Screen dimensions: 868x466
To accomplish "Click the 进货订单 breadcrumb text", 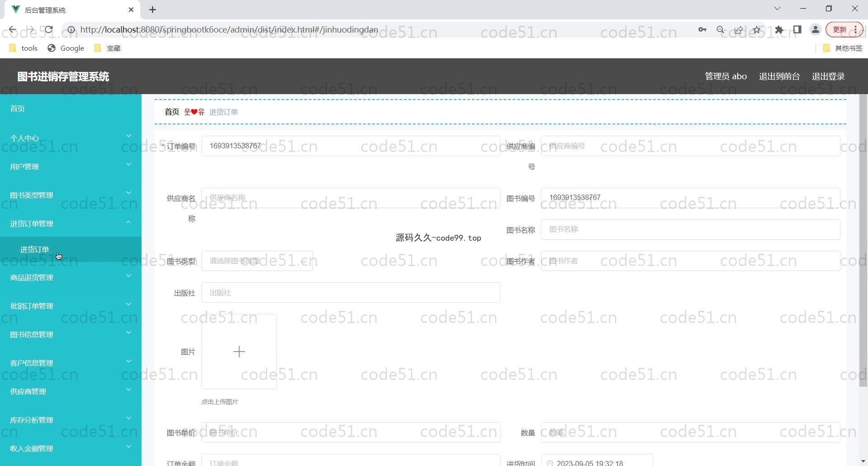I will (x=223, y=112).
